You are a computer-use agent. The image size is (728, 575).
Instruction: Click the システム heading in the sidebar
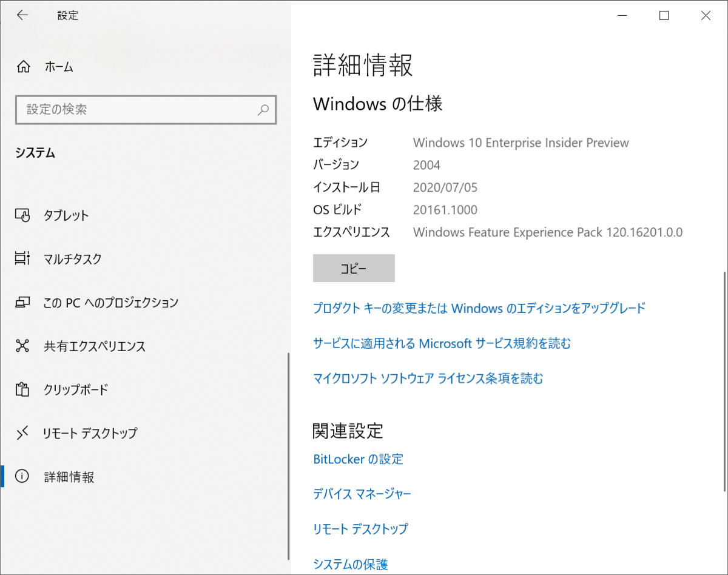(x=35, y=153)
